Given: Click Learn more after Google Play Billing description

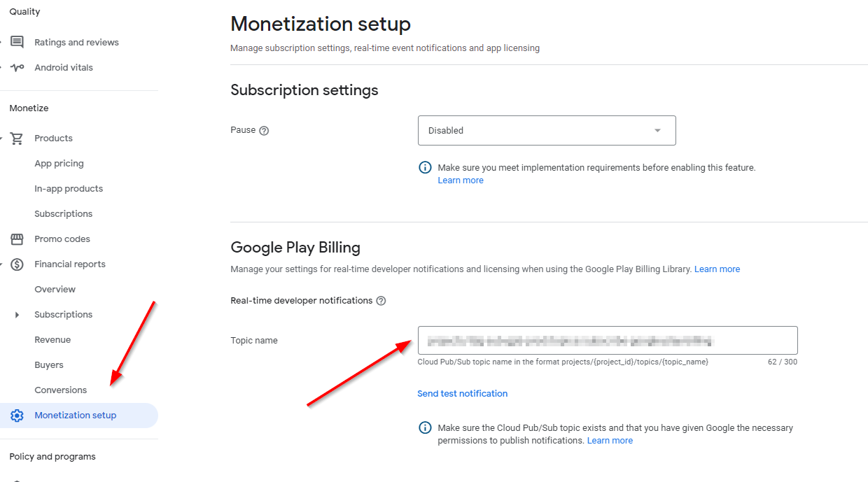Looking at the screenshot, I should pos(717,269).
